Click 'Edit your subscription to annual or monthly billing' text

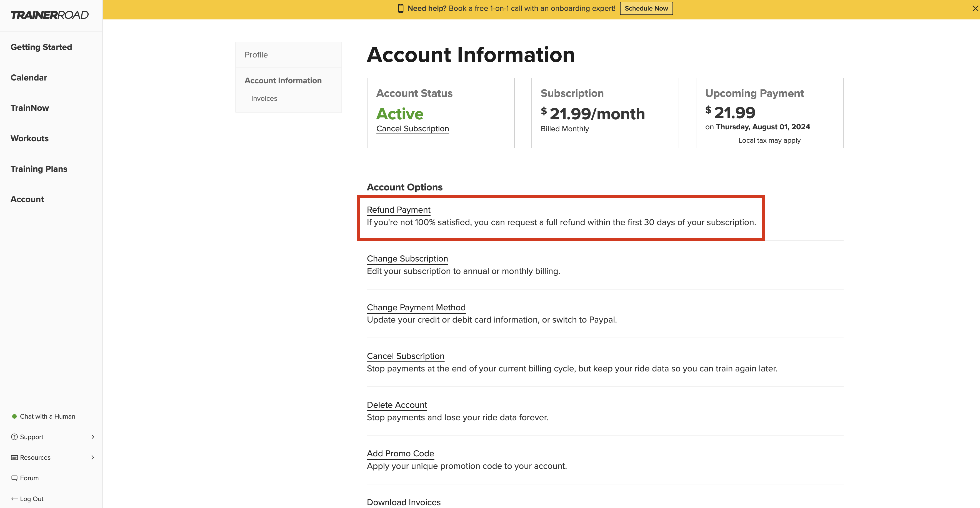click(463, 271)
